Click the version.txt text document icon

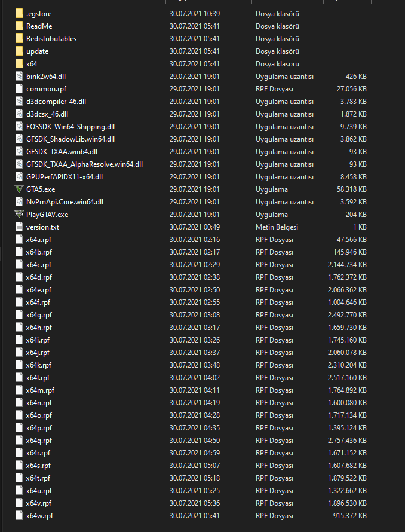click(x=19, y=227)
